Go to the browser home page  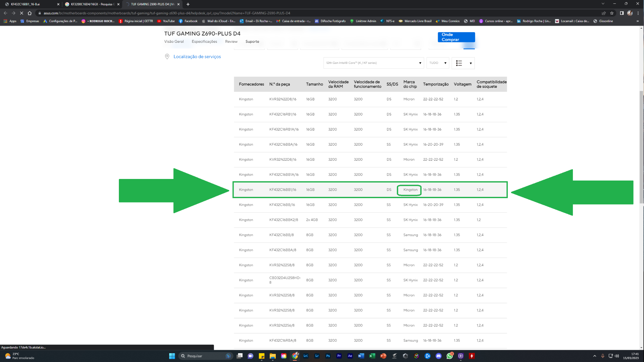(x=30, y=13)
